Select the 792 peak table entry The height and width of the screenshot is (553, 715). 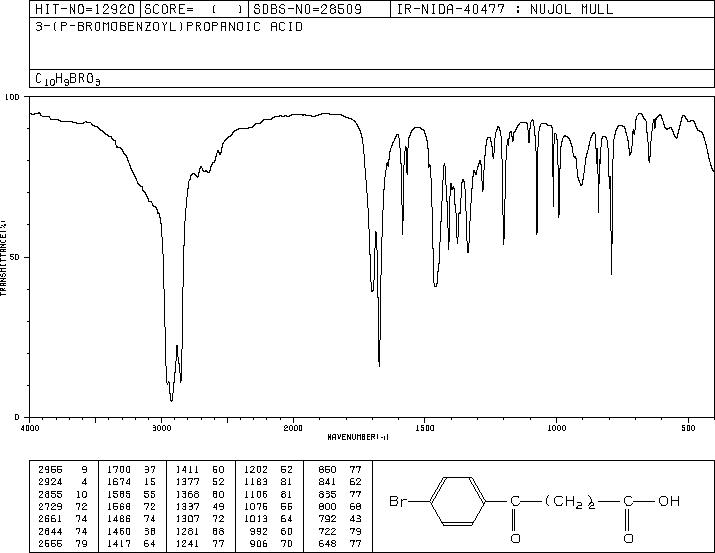[x=340, y=519]
